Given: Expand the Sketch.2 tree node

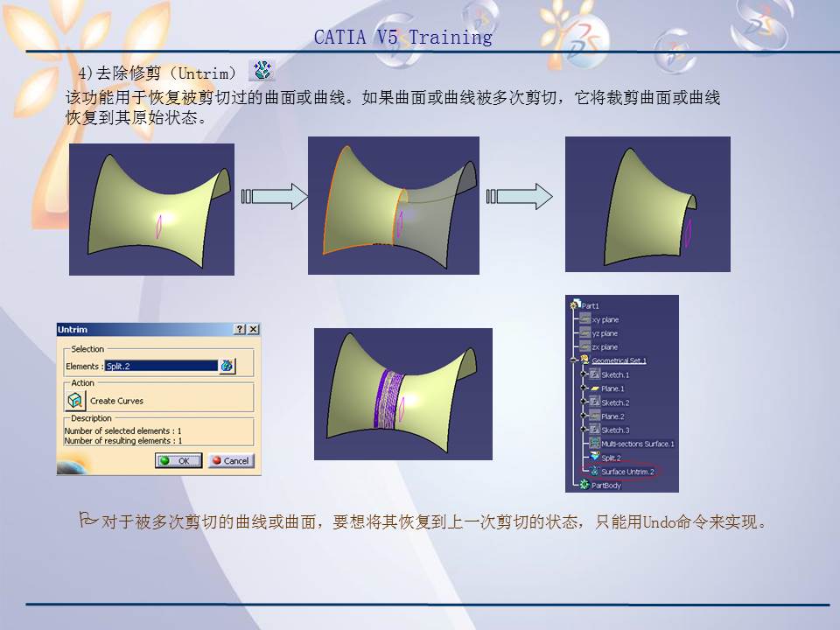Looking at the screenshot, I should click(584, 402).
